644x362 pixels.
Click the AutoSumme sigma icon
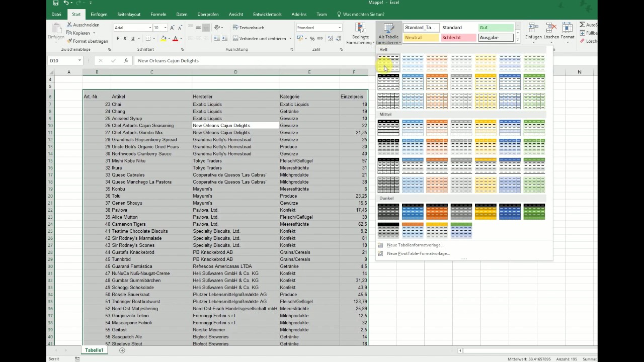click(x=582, y=25)
